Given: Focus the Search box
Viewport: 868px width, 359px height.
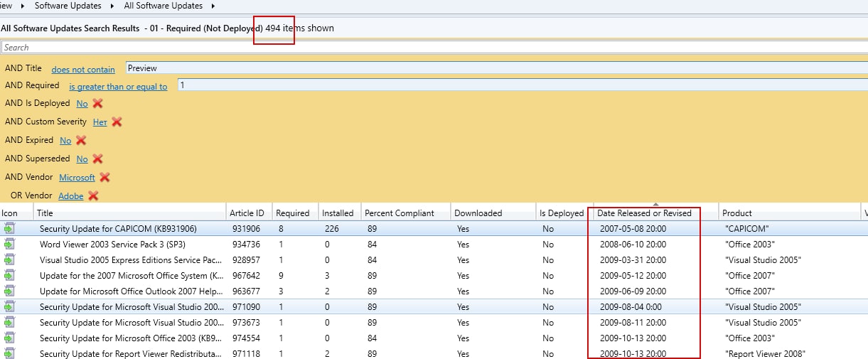Looking at the screenshot, I should tap(434, 48).
